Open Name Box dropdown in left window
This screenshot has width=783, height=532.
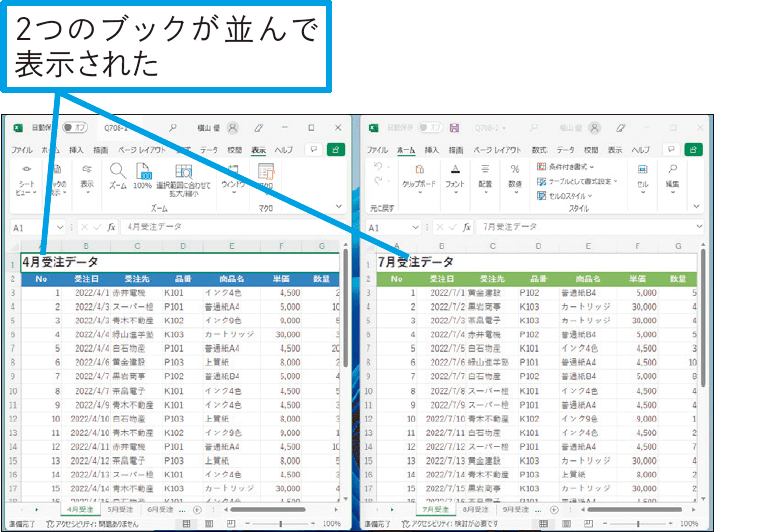(60, 227)
